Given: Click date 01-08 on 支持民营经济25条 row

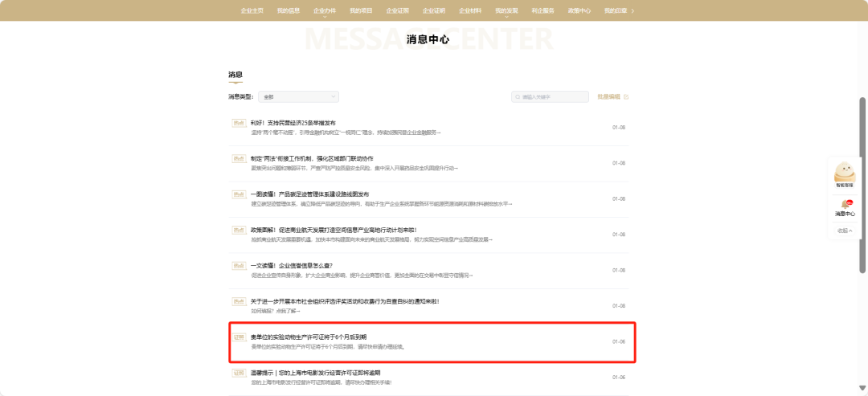Looking at the screenshot, I should (618, 128).
